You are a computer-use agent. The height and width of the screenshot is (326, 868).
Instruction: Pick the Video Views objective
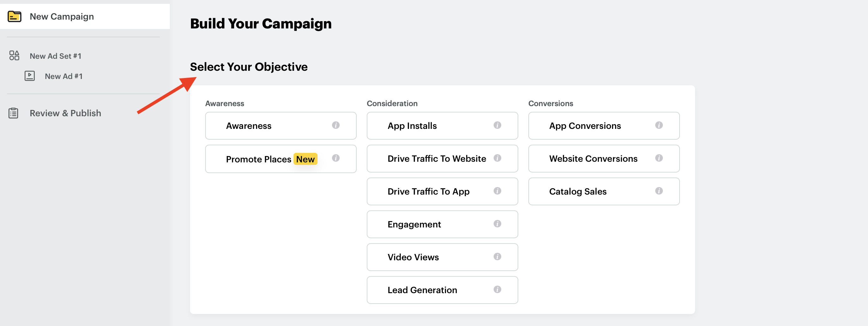pyautogui.click(x=443, y=257)
